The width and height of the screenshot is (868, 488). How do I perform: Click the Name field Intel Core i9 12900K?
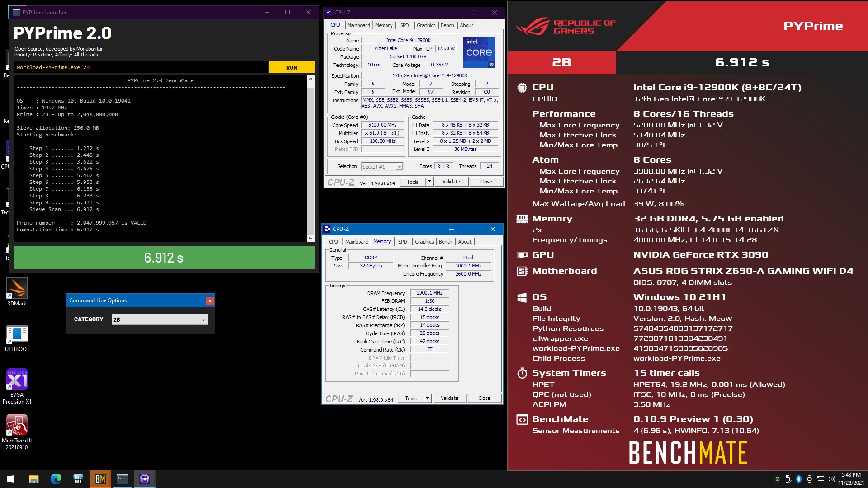(408, 40)
